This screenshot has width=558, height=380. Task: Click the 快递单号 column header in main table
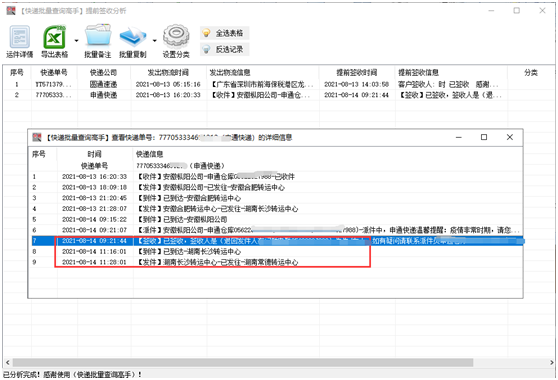pyautogui.click(x=54, y=73)
